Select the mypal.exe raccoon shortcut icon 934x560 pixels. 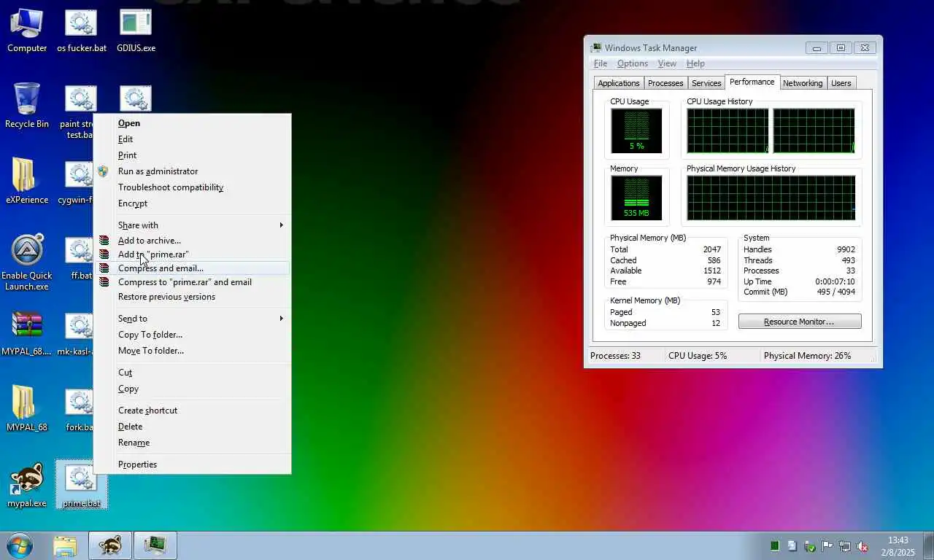(27, 485)
